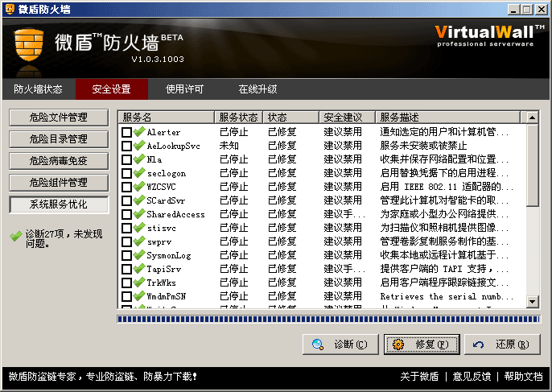This screenshot has height=392, width=552.
Task: Open the 防火墙状态 tab
Action: coord(39,89)
